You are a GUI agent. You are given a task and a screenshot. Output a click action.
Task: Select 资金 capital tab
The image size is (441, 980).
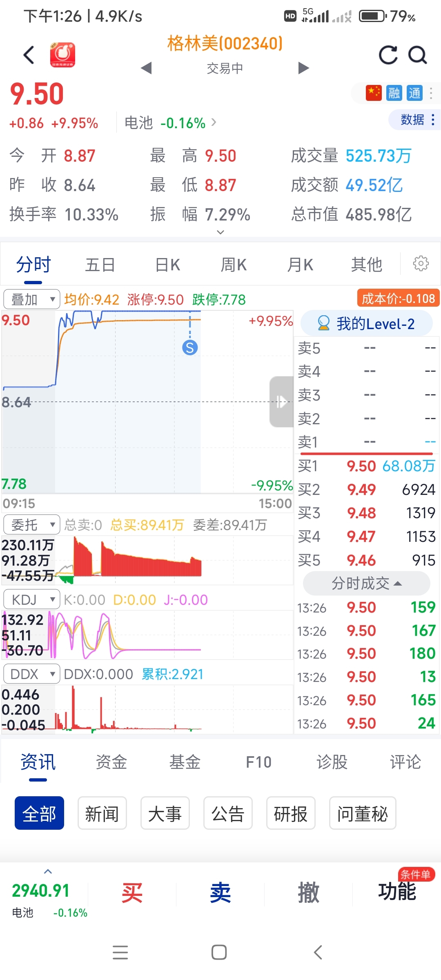click(111, 762)
